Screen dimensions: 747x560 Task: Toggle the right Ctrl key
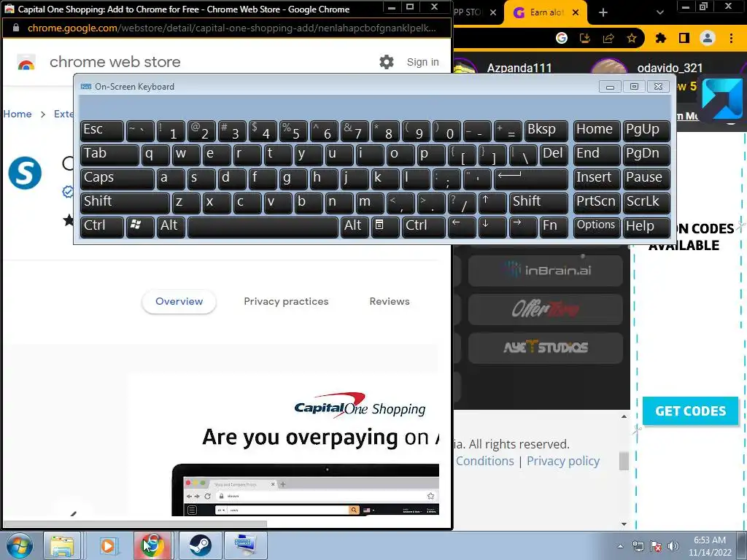click(x=424, y=227)
